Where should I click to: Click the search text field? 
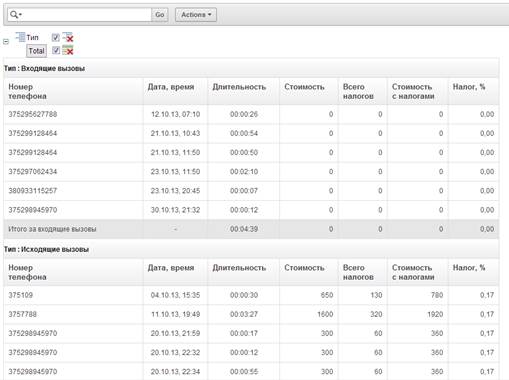click(x=86, y=15)
